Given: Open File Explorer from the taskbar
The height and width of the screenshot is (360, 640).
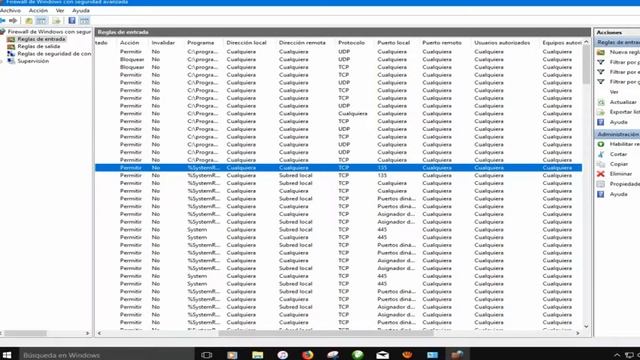Looking at the screenshot, I should pos(257,355).
